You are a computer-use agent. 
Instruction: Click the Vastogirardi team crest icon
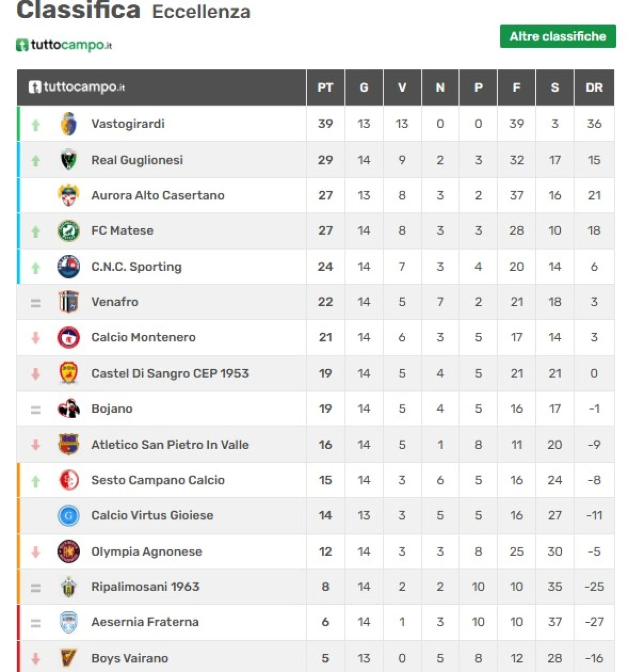pyautogui.click(x=69, y=124)
